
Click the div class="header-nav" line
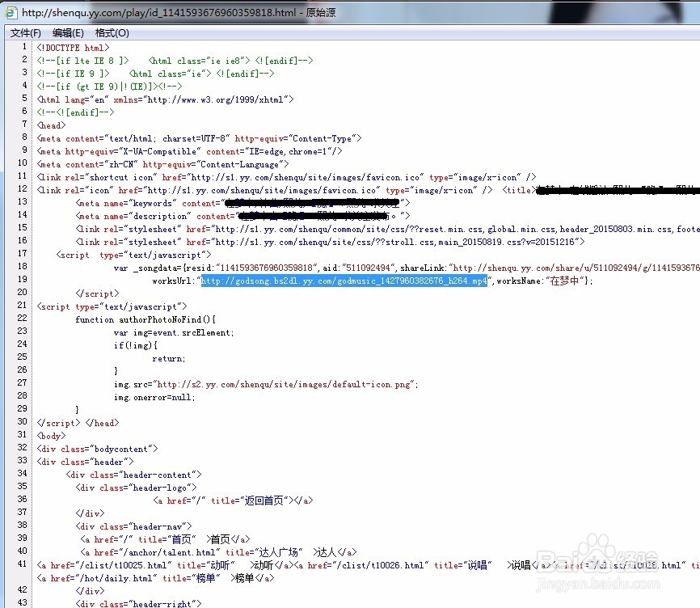(x=134, y=526)
